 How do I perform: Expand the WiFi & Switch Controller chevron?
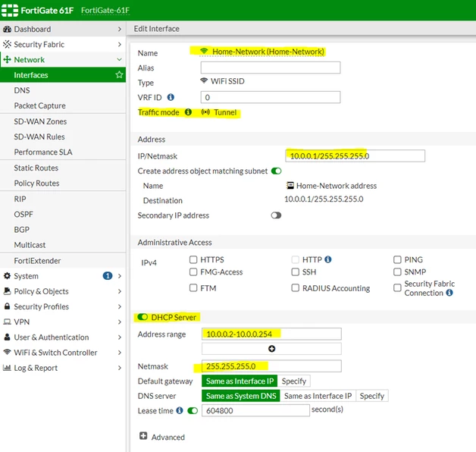[x=119, y=353]
